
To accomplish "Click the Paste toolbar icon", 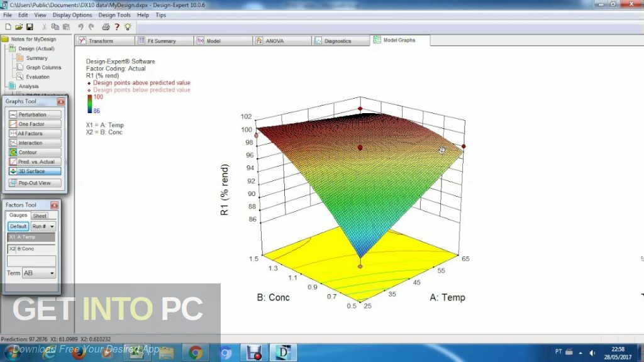I will pos(66,27).
